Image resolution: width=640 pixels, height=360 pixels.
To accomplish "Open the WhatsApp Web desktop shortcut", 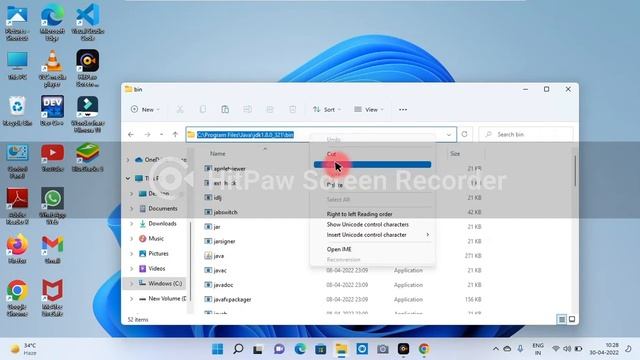I will point(52,206).
